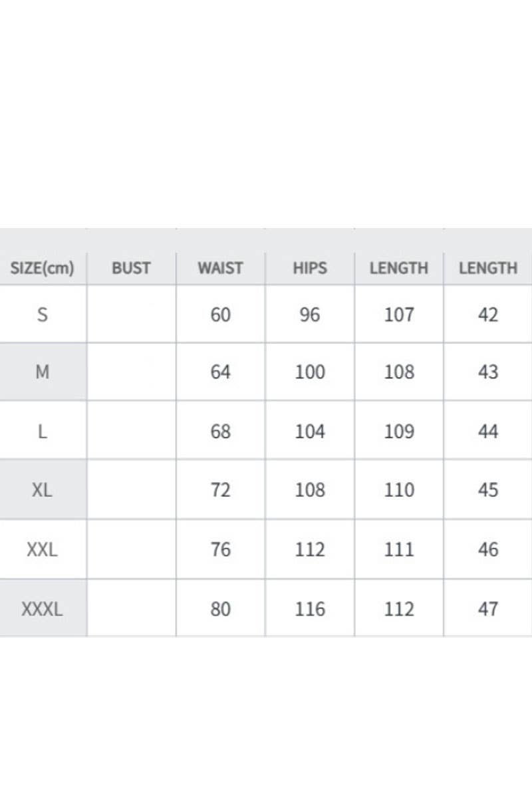Click the SIZE(cm) column header
The width and height of the screenshot is (532, 798).
point(43,269)
